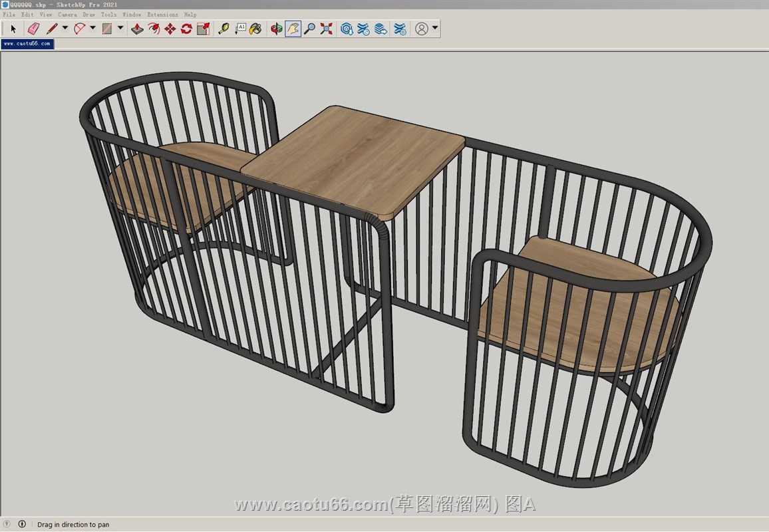
Task: Open the Camera menu
Action: [67, 14]
